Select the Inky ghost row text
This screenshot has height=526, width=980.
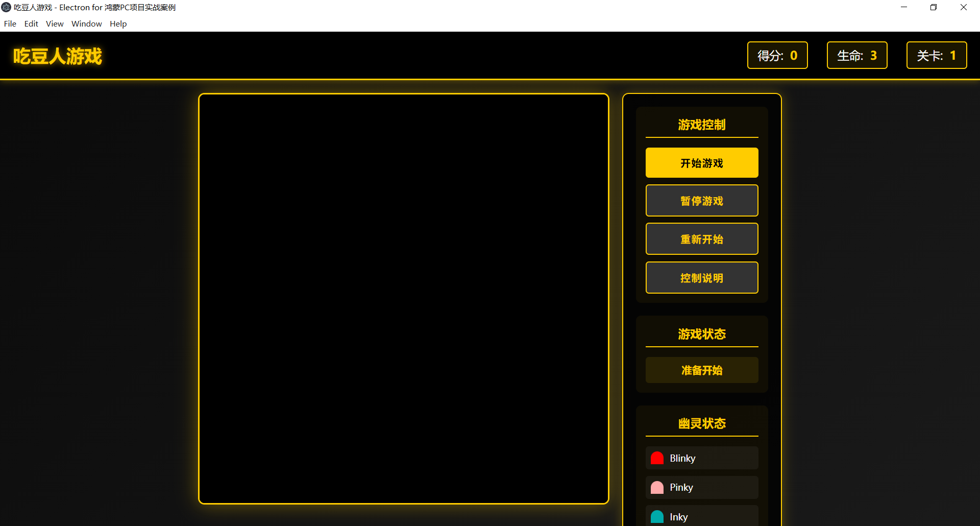(679, 517)
